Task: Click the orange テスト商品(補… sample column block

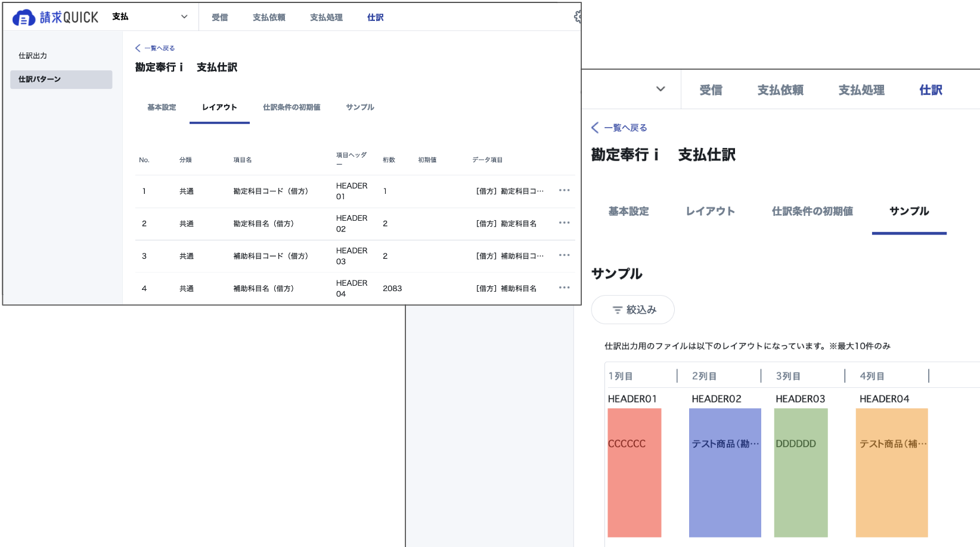Action: coord(892,472)
